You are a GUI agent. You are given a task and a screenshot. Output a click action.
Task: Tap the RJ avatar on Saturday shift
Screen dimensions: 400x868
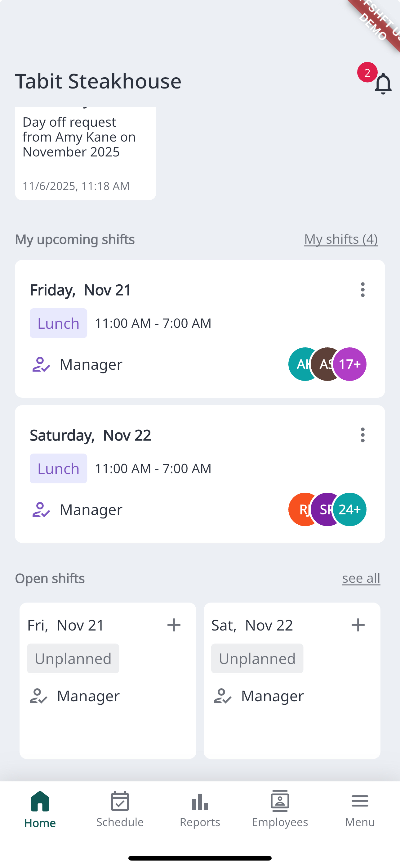pos(300,509)
